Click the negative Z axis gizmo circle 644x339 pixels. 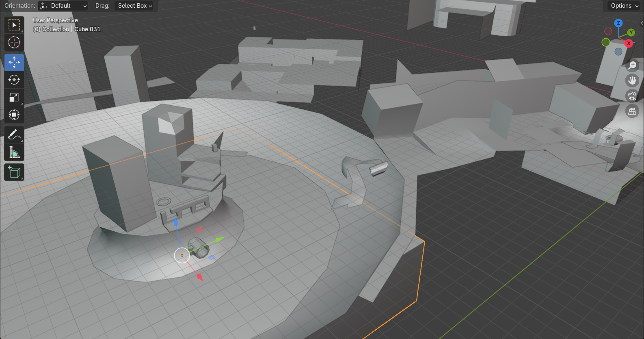(618, 52)
